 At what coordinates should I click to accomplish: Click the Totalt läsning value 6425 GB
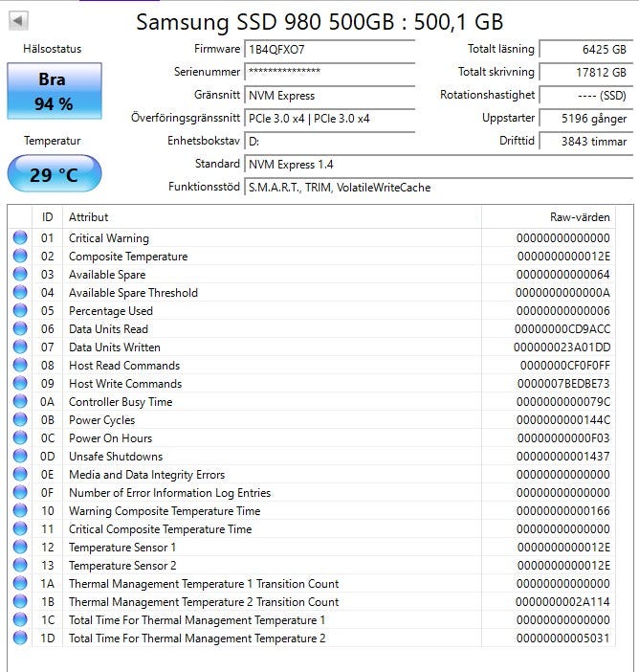585,49
